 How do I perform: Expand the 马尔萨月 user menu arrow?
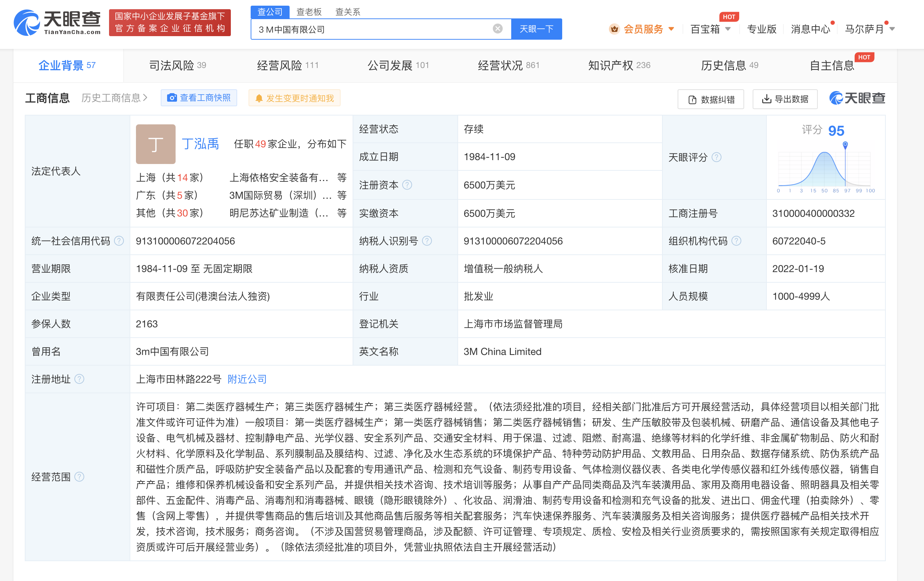coord(892,29)
